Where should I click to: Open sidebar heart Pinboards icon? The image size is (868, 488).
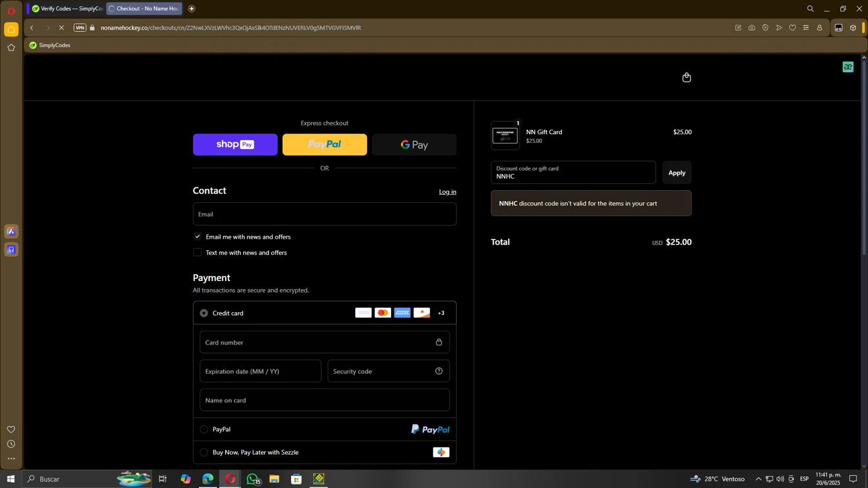click(11, 429)
